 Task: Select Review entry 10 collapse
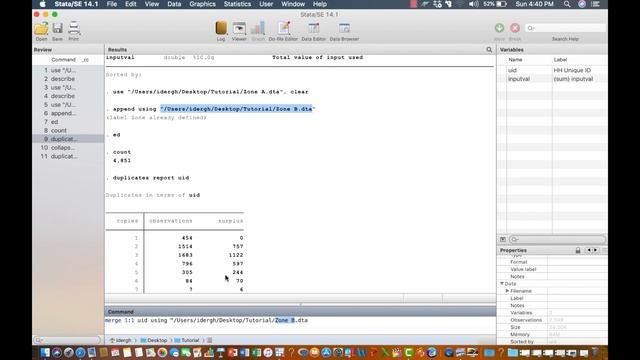[68, 147]
